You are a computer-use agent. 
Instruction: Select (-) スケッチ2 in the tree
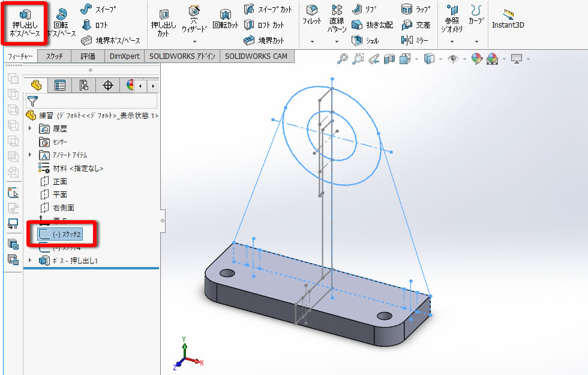tap(60, 235)
